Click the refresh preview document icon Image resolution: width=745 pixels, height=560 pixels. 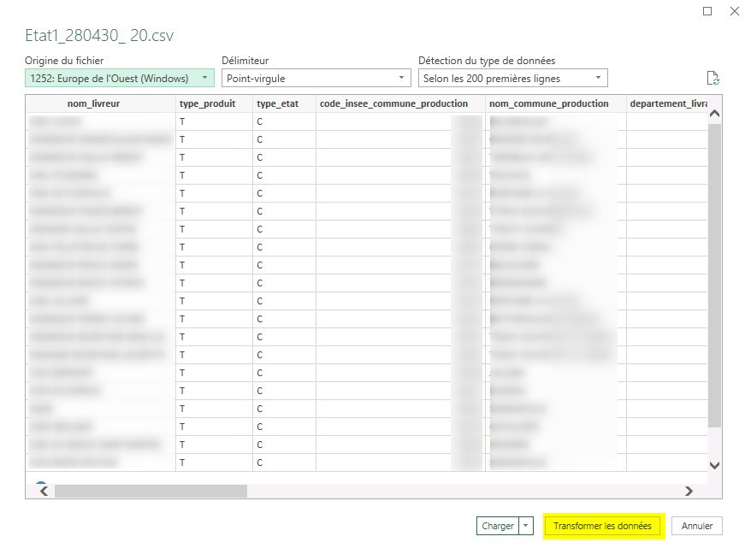(712, 79)
